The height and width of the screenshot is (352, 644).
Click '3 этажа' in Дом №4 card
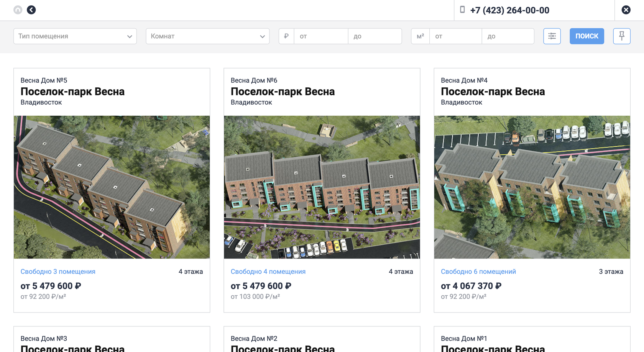coord(611,272)
